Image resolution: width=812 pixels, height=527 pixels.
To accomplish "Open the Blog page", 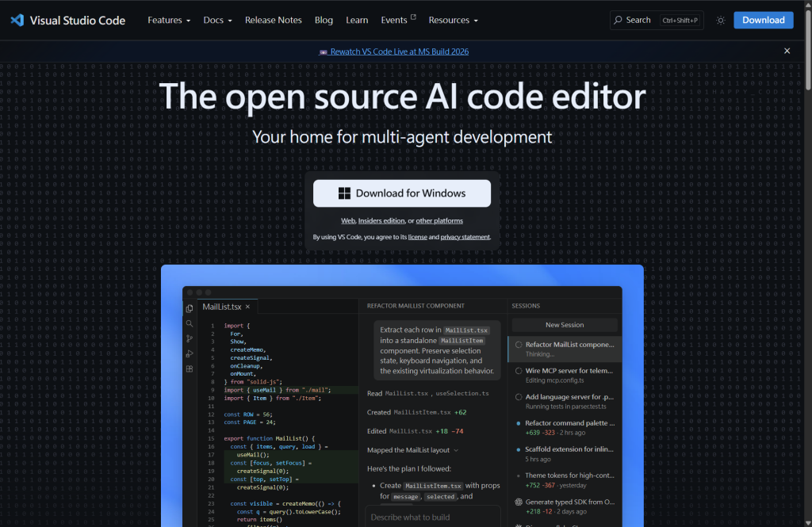I will (x=324, y=20).
